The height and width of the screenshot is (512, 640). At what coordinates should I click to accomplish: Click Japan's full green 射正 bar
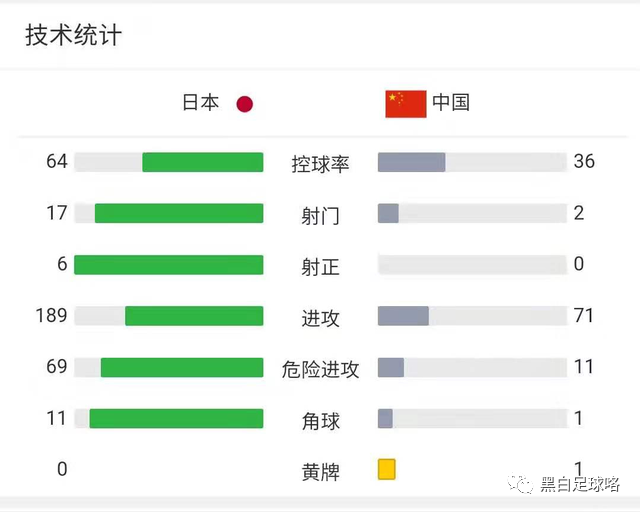(x=169, y=265)
